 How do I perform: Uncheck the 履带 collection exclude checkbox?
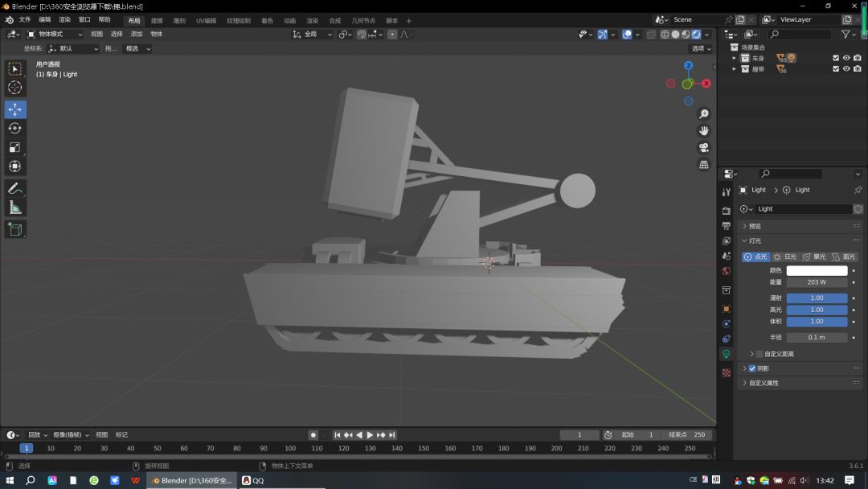(x=836, y=68)
